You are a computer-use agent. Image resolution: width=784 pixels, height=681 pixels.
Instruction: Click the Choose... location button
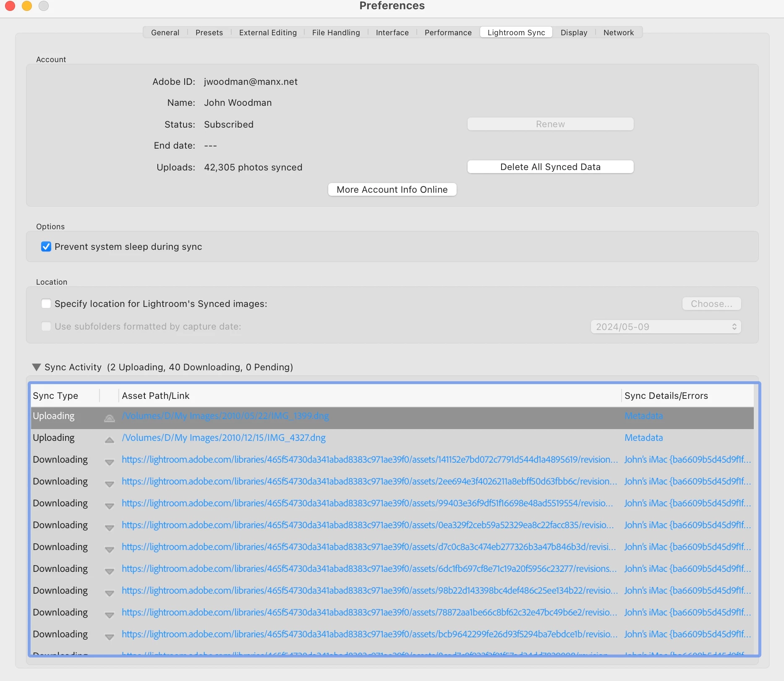coord(711,304)
